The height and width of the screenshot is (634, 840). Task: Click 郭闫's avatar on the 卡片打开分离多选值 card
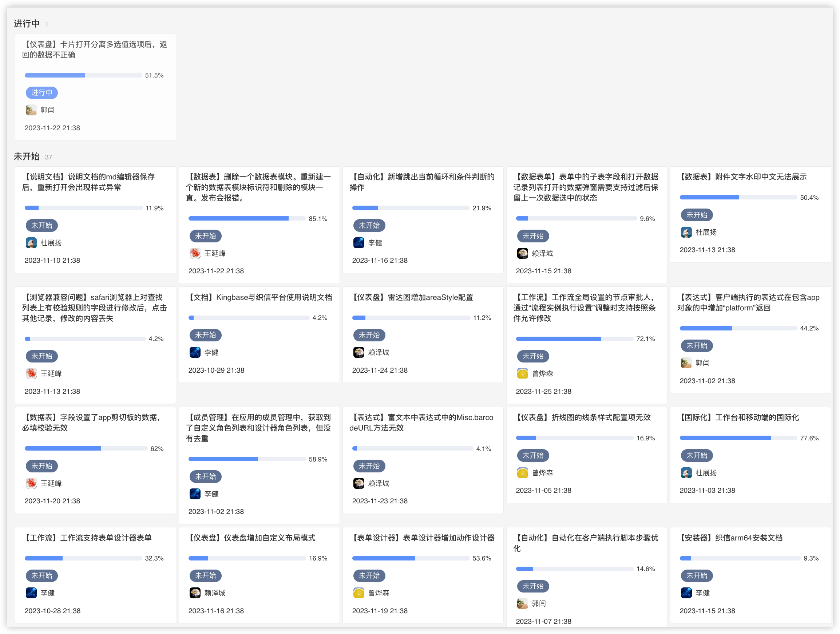[x=31, y=110]
